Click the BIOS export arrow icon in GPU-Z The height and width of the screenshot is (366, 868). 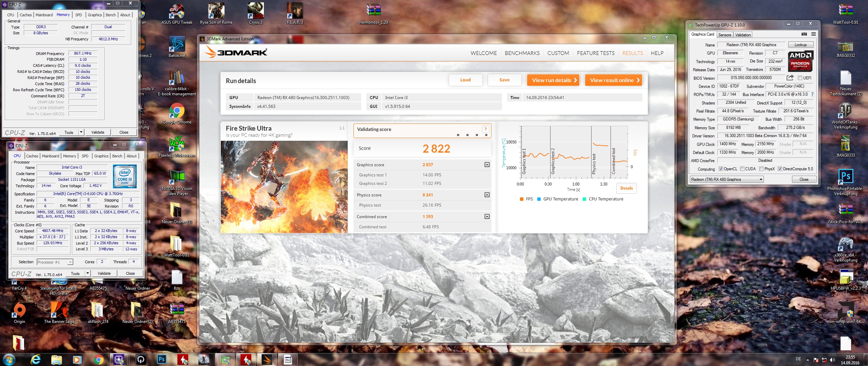pos(790,78)
